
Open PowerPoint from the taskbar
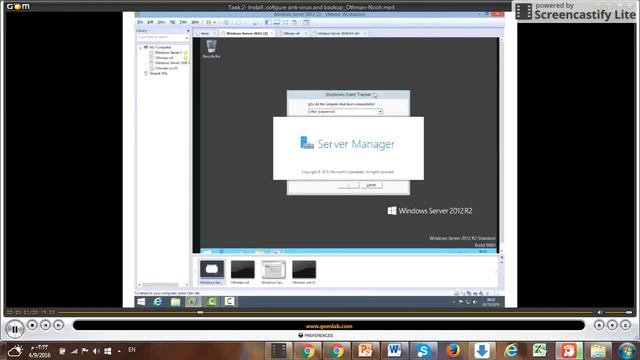point(365,351)
